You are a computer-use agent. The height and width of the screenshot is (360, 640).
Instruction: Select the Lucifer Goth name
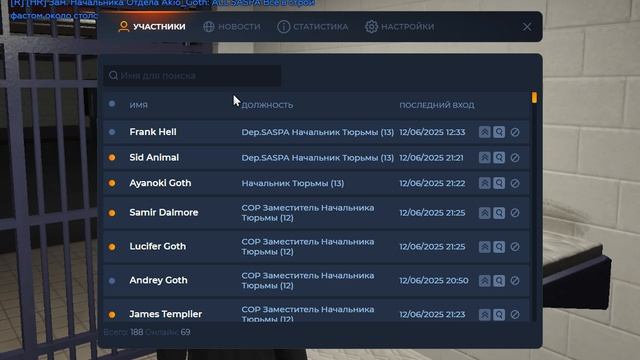[x=158, y=246]
